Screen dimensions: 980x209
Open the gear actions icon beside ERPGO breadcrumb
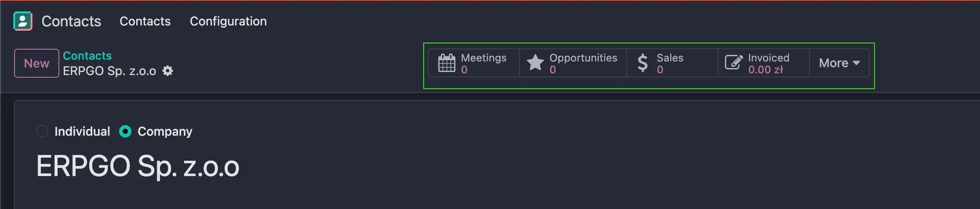point(167,71)
